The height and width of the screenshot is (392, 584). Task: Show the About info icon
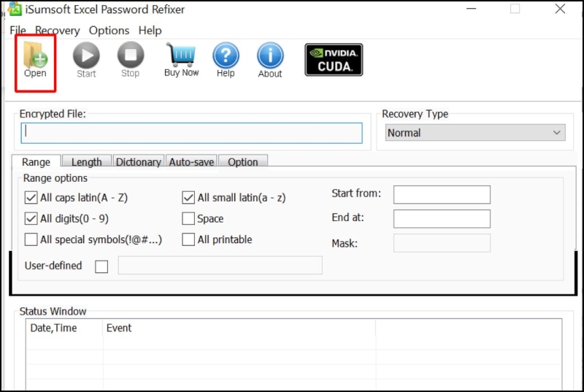(x=270, y=60)
